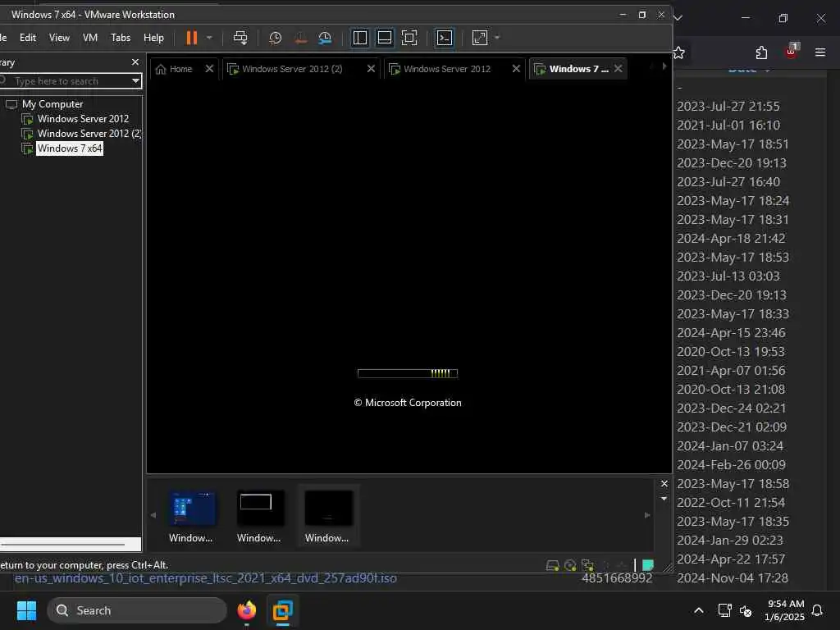The image size is (840, 630).
Task: Close the thumbnail bar
Action: point(664,484)
